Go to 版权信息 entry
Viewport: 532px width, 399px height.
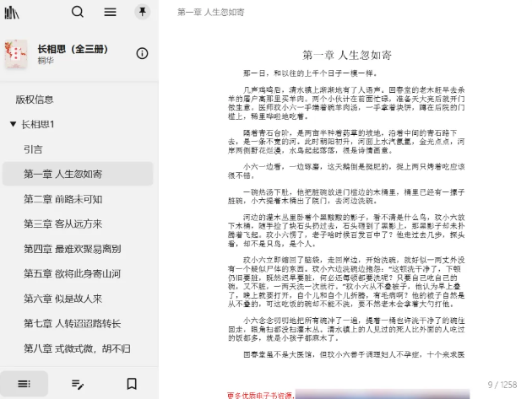coord(35,100)
